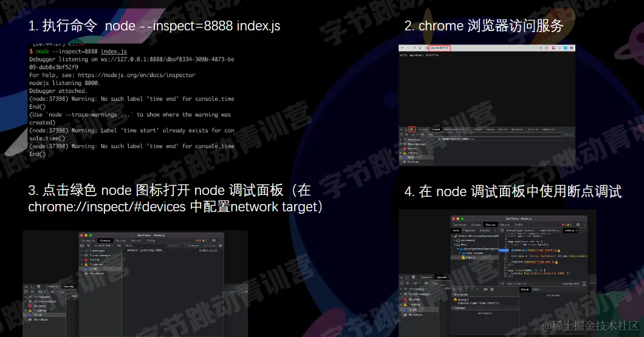Screen dimensions: 644x337
Task: Click nodejs.org inspector docs URL in terminal
Action: (136, 75)
